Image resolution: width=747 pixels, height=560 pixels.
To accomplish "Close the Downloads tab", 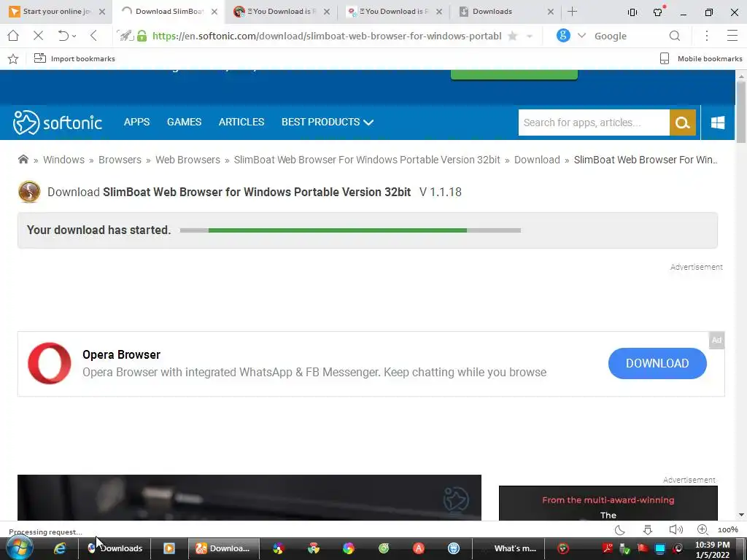I will pyautogui.click(x=551, y=12).
